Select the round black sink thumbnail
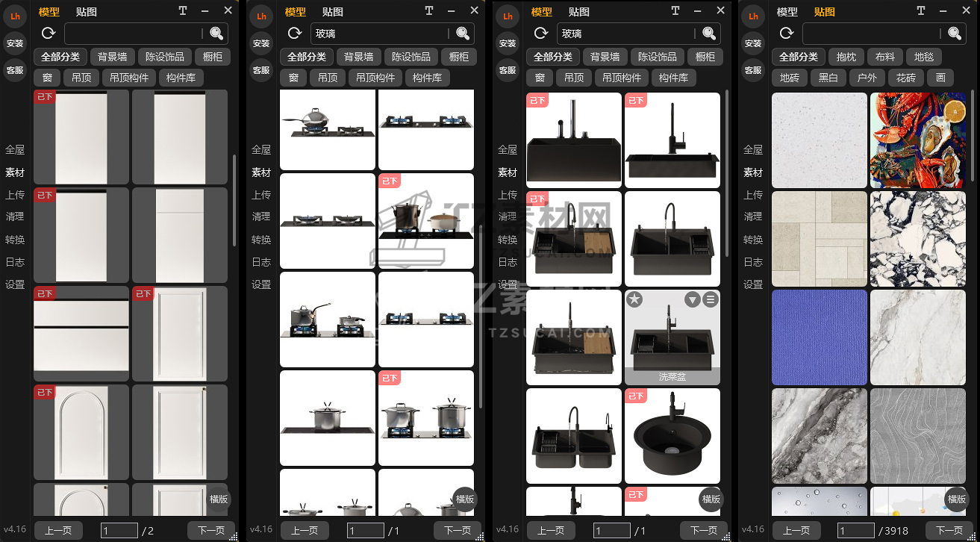980x542 pixels. click(672, 436)
